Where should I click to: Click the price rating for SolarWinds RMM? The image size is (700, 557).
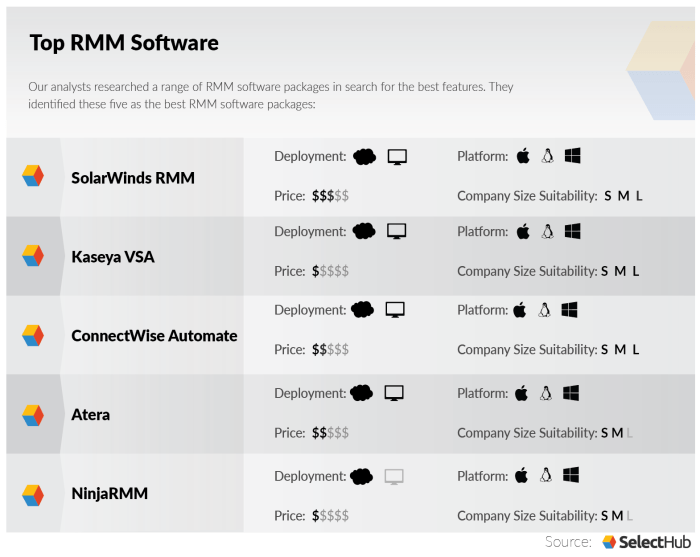tap(330, 196)
